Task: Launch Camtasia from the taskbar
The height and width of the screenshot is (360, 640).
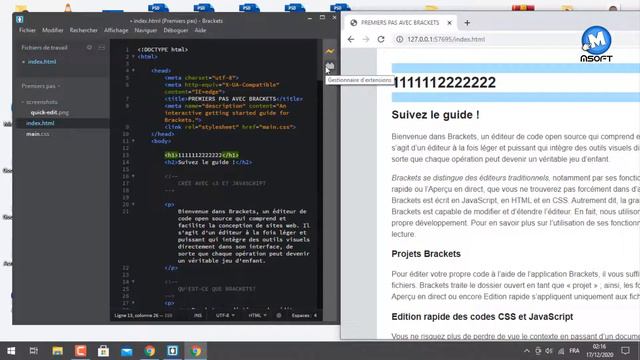Action: click(80, 351)
